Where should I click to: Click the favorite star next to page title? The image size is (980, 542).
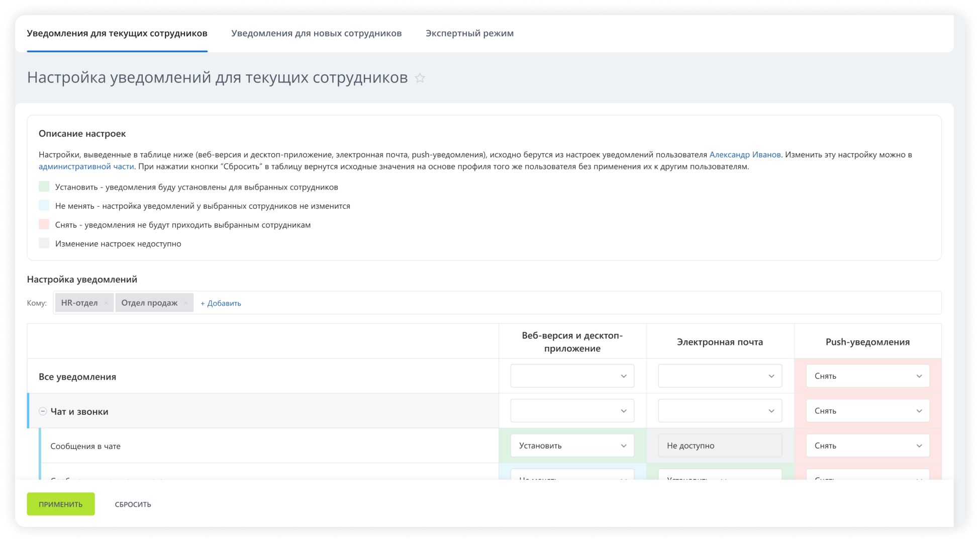click(420, 78)
